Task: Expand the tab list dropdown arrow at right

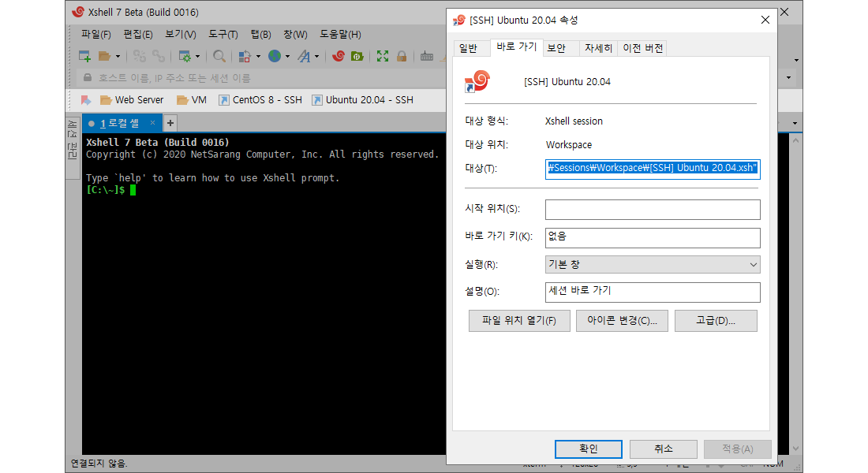Action: point(795,123)
